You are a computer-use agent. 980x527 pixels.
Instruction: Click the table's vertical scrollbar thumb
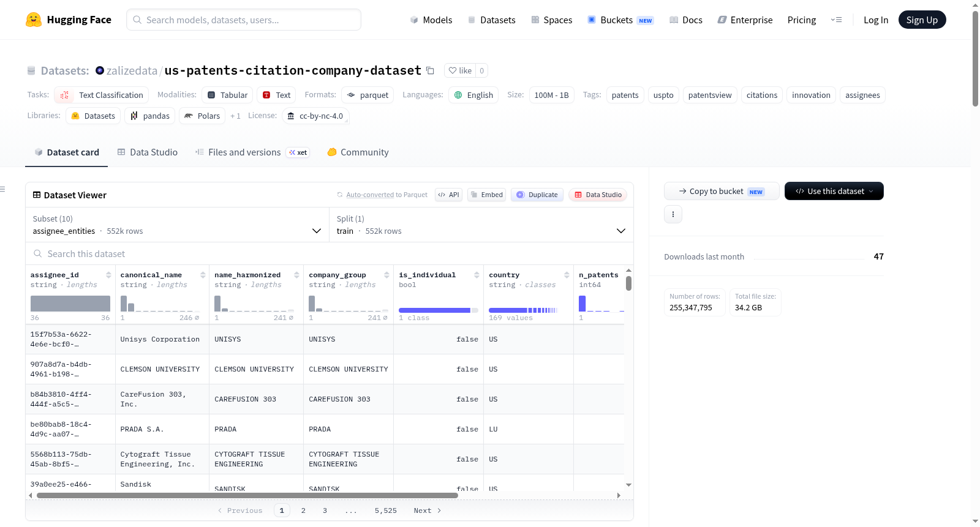pyautogui.click(x=628, y=283)
